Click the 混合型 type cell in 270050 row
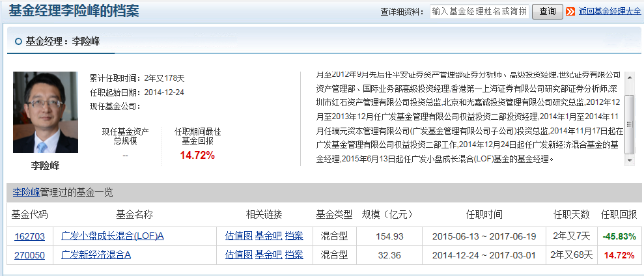644x276 pixels. [x=334, y=255]
